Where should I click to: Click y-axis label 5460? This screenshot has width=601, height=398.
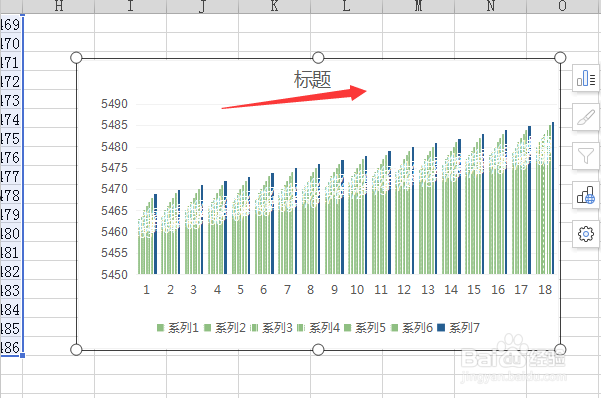coord(114,232)
